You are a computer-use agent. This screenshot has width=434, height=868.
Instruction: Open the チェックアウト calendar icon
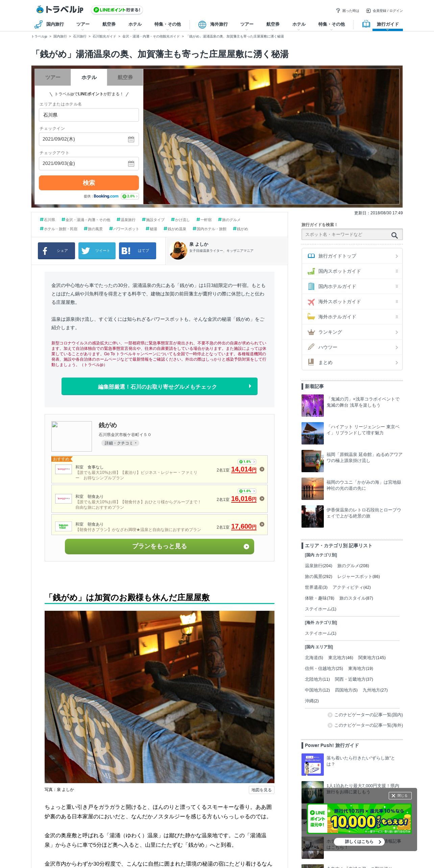(x=131, y=164)
